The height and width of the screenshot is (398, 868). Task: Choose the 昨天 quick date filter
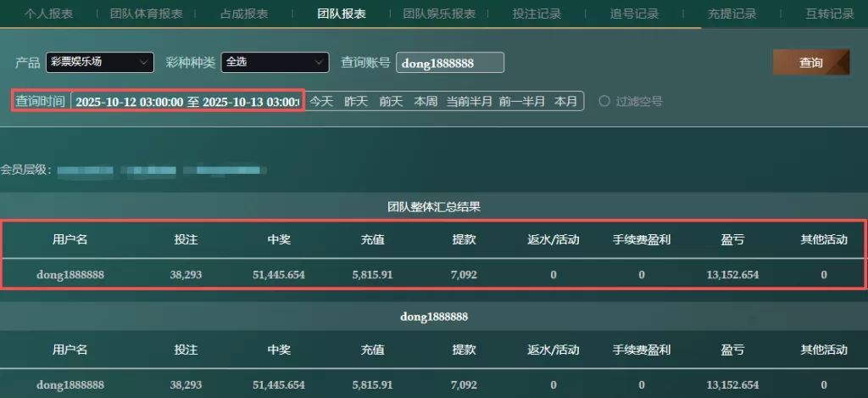click(x=356, y=101)
